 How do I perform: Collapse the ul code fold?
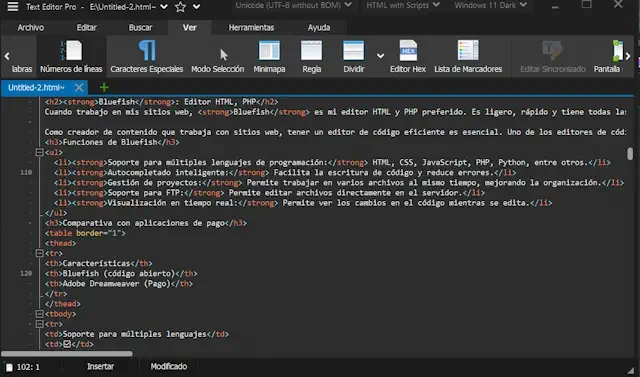click(40, 152)
